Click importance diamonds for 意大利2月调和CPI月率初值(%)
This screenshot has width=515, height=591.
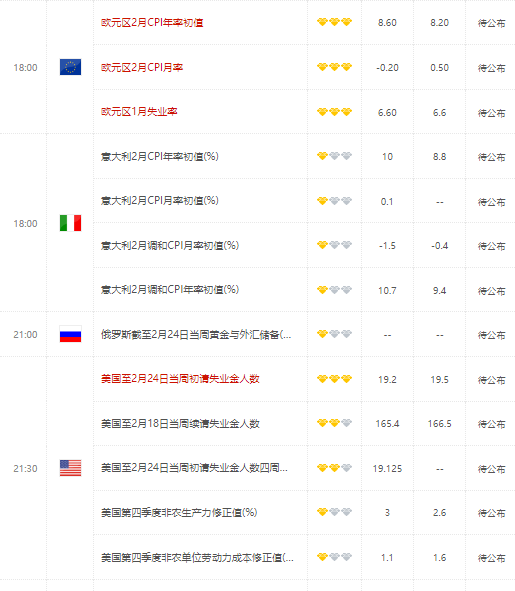[x=334, y=245]
